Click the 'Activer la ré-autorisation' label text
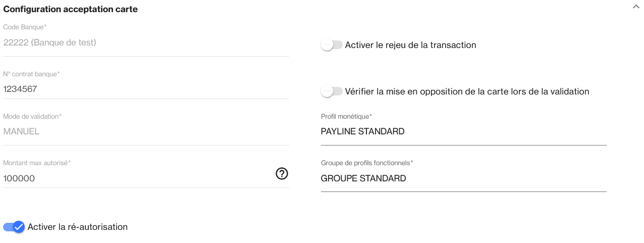Screen dimensions: 644x243 click(77, 227)
